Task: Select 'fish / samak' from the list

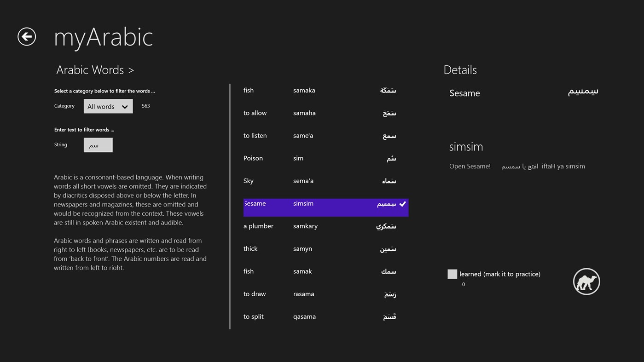Action: click(248, 271)
